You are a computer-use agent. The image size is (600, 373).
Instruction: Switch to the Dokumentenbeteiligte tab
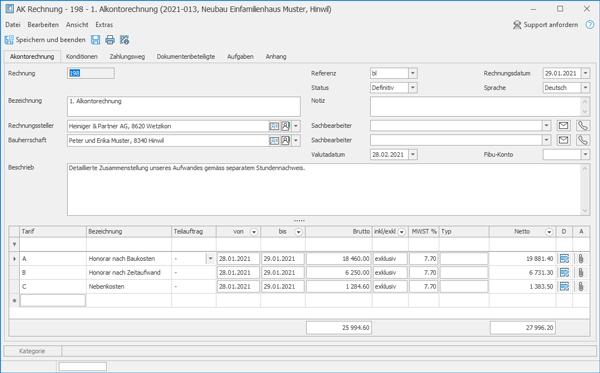tap(186, 57)
